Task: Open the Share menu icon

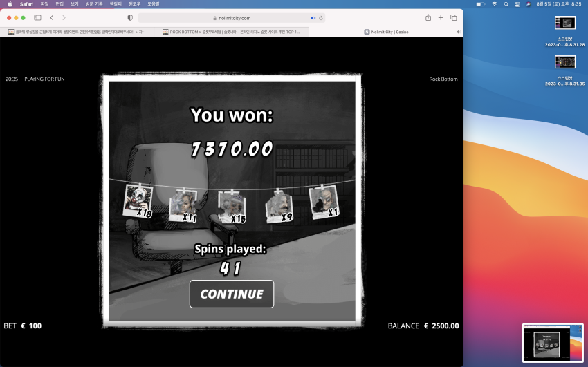Action: [428, 17]
